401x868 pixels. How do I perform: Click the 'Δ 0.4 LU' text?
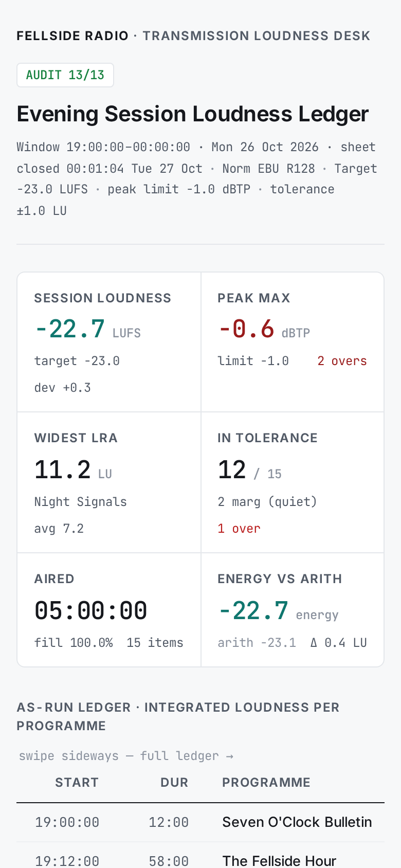click(x=338, y=643)
